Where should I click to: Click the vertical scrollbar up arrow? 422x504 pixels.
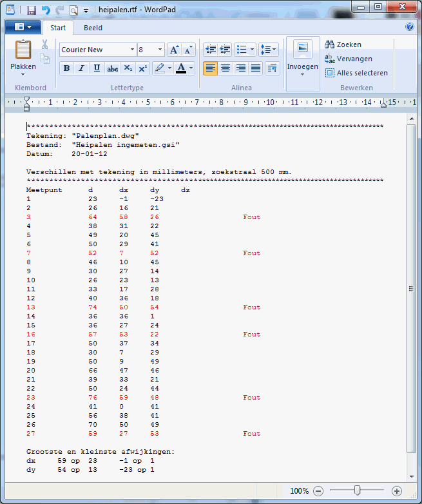(412, 119)
